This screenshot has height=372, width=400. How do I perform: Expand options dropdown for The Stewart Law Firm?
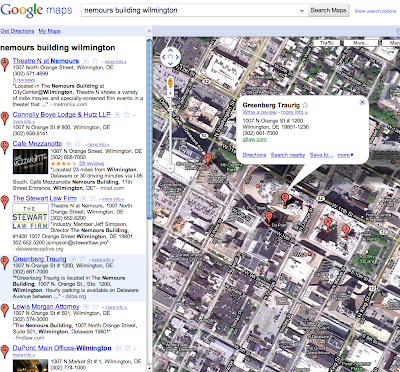pyautogui.click(x=83, y=199)
